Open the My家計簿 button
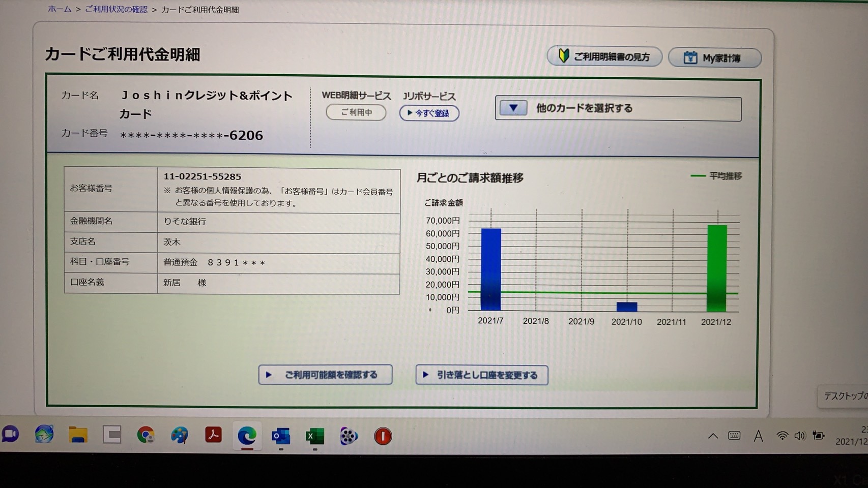The image size is (868, 488). coord(715,57)
